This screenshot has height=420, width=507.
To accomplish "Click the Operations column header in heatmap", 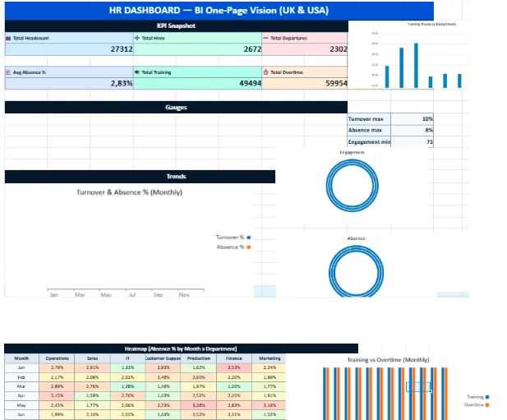I will pos(58,358).
